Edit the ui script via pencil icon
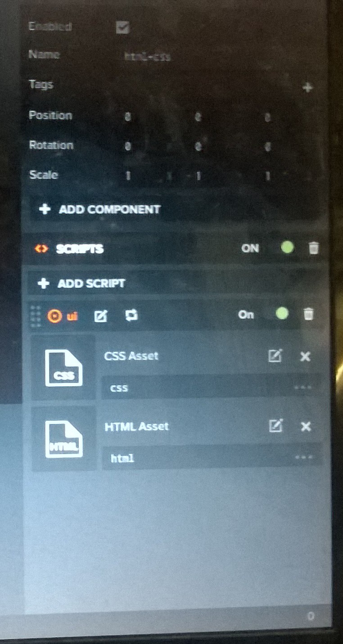 [x=100, y=316]
